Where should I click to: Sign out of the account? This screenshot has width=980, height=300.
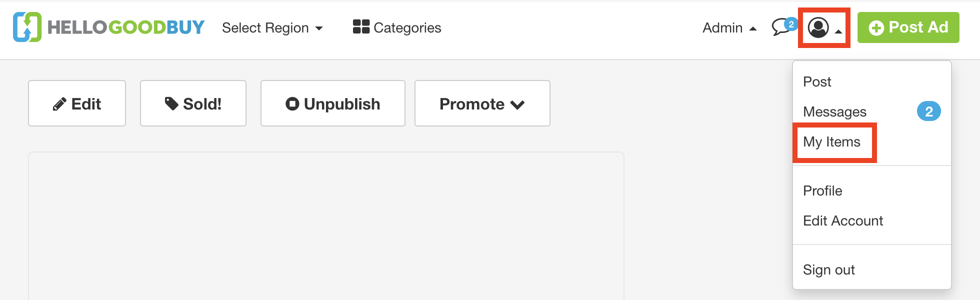[x=828, y=270]
